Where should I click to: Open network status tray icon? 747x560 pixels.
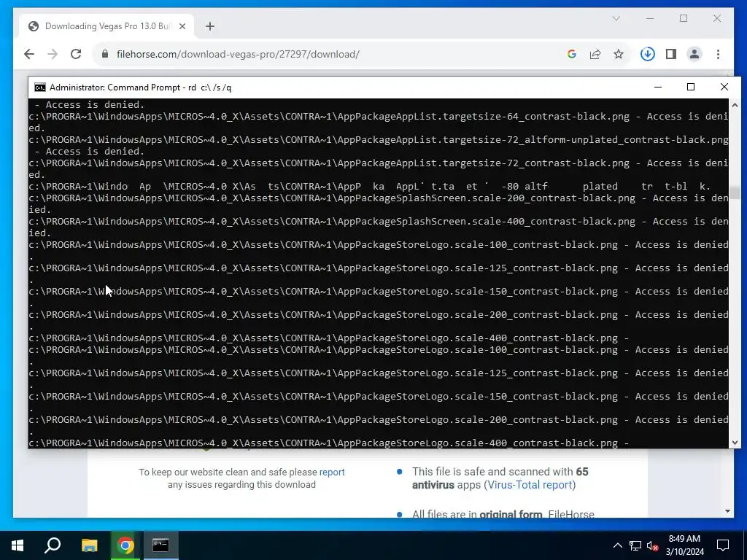point(635,545)
